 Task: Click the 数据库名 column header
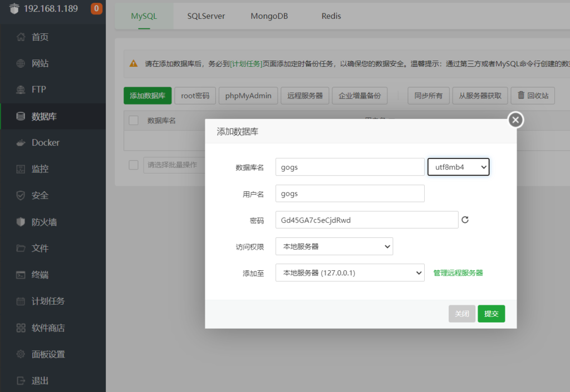[x=161, y=121]
